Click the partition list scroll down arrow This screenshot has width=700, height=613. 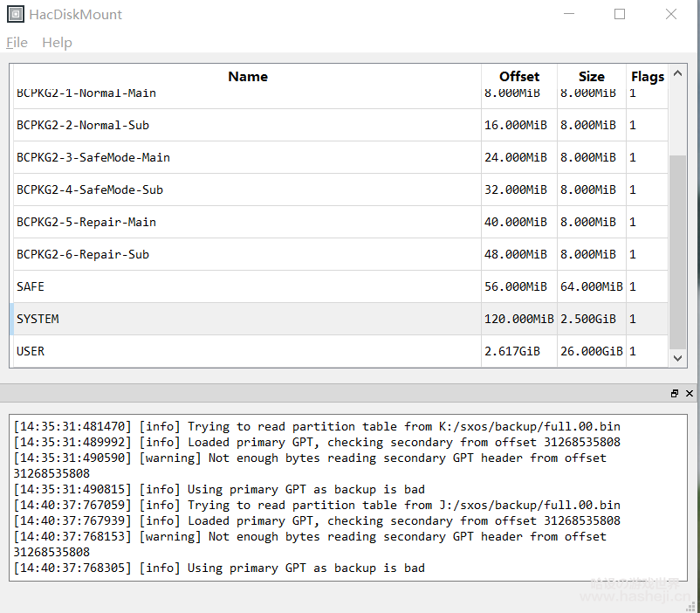tap(677, 358)
